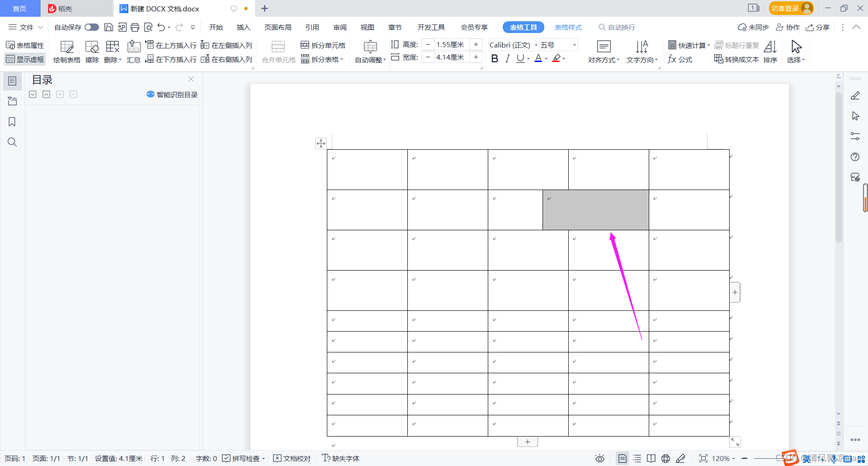The width and height of the screenshot is (868, 466).
Task: Click Convert to Text (转换成文本)
Action: pos(736,59)
